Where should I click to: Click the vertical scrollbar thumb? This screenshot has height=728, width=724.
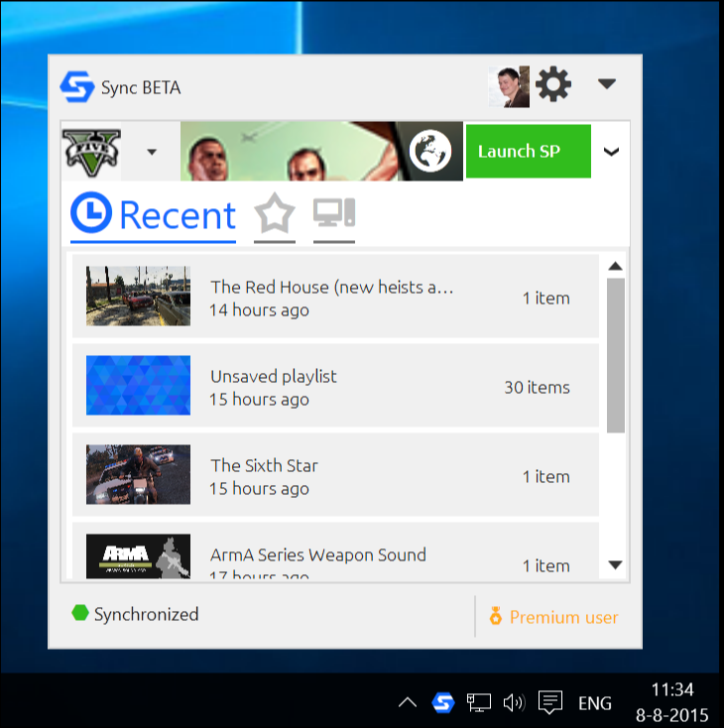pos(615,356)
